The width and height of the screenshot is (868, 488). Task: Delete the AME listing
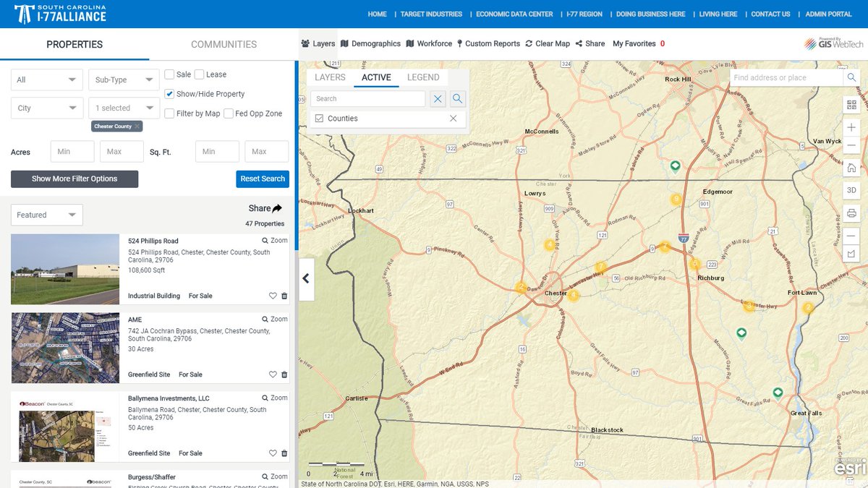(x=284, y=374)
